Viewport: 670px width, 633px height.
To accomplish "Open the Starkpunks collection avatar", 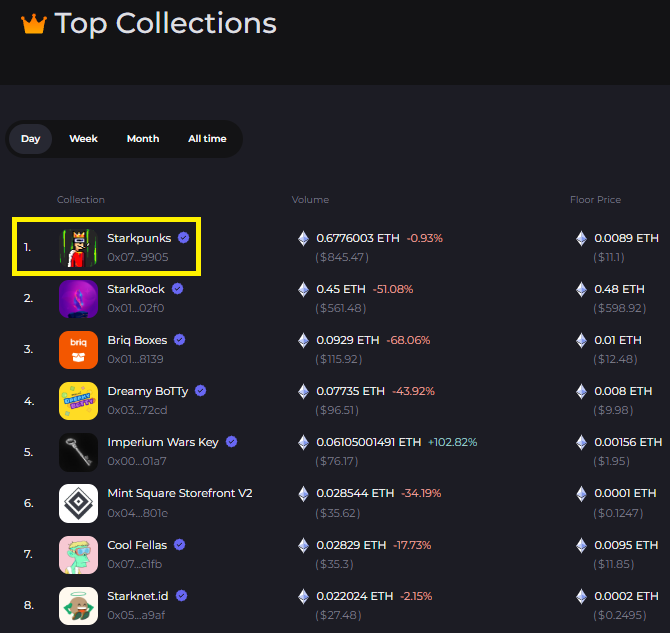I will 78,248.
